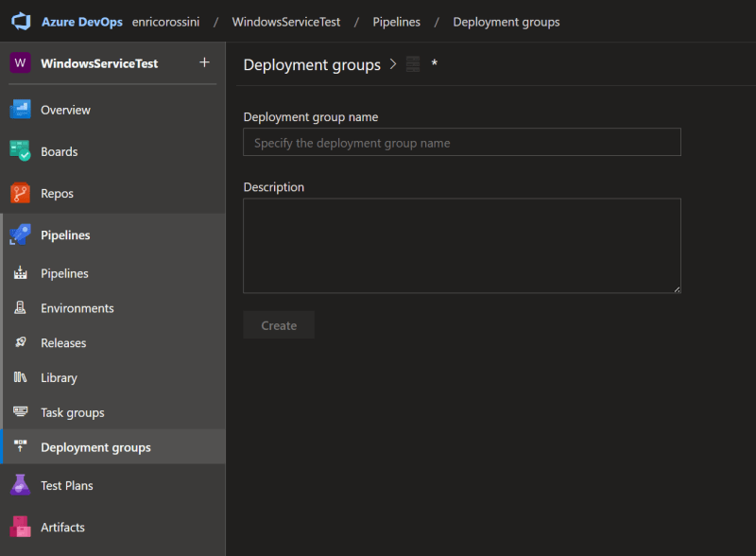This screenshot has height=556, width=756.
Task: Click the Azure DevOps logo icon
Action: pyautogui.click(x=21, y=22)
